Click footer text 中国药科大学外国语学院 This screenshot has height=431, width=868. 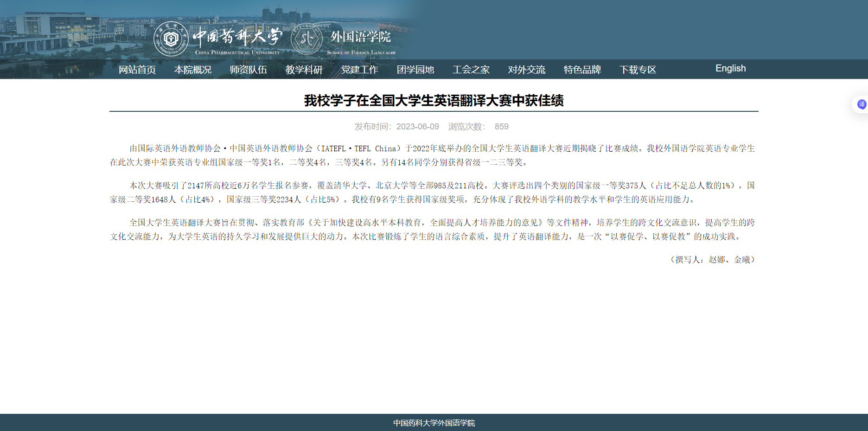434,423
